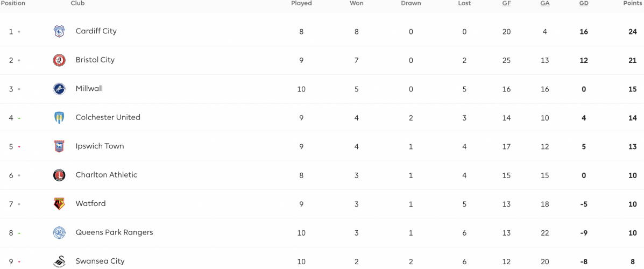
Task: Open the Ipswich Town badge icon
Action: 59,146
